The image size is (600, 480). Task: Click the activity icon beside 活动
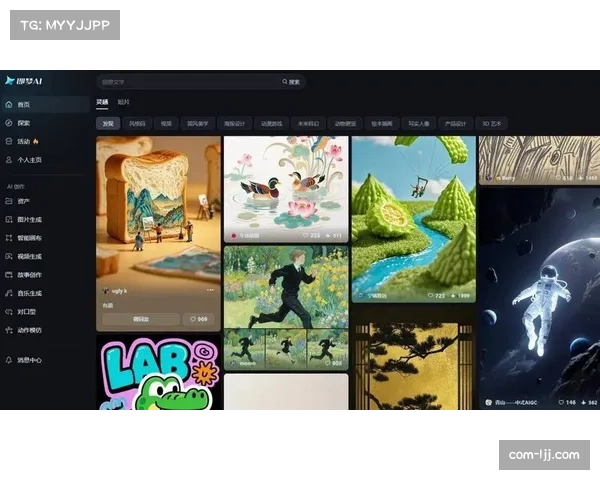point(9,141)
